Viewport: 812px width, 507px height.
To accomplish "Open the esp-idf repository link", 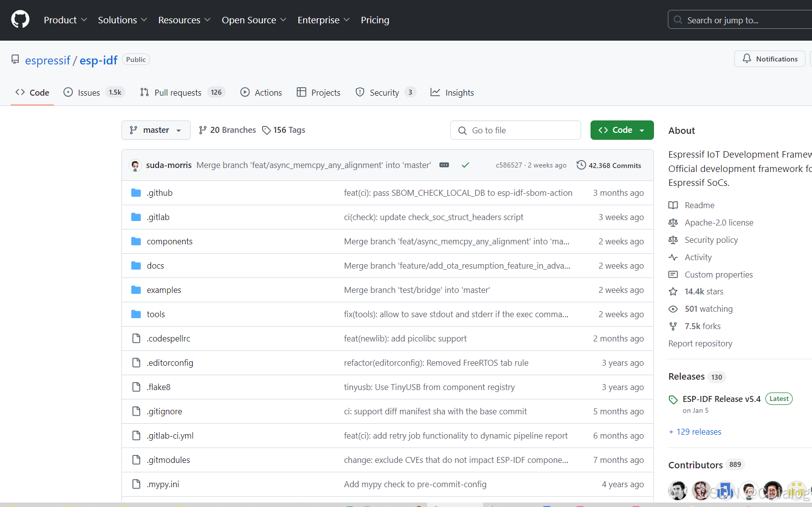I will pyautogui.click(x=99, y=60).
